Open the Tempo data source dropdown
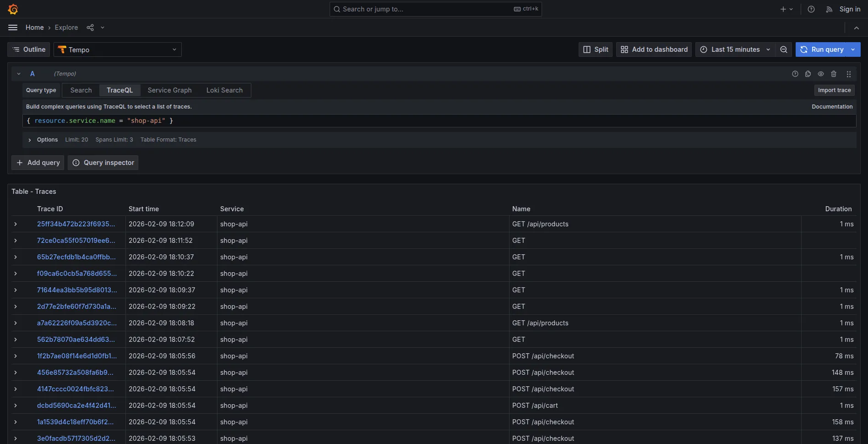This screenshot has height=444, width=868. [118, 49]
